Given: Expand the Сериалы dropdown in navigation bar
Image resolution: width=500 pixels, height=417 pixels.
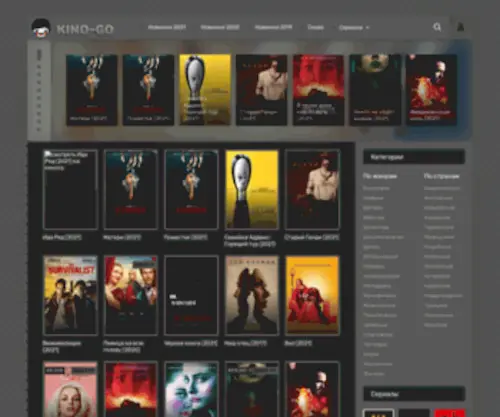Looking at the screenshot, I should tap(354, 28).
